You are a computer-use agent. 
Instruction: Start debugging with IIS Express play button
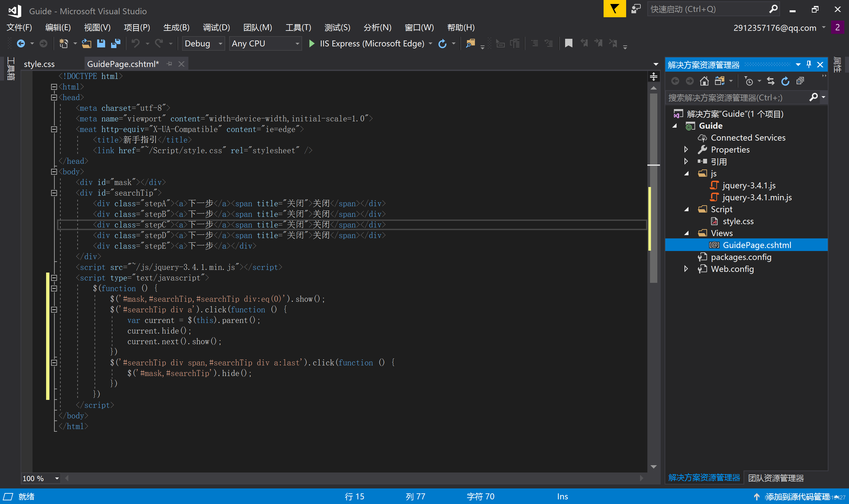pyautogui.click(x=311, y=43)
